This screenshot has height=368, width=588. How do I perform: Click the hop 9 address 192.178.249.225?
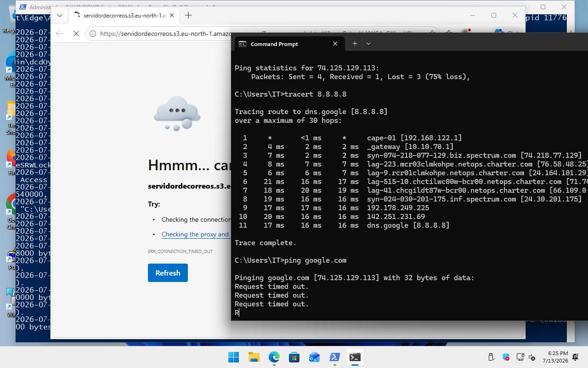(398, 208)
